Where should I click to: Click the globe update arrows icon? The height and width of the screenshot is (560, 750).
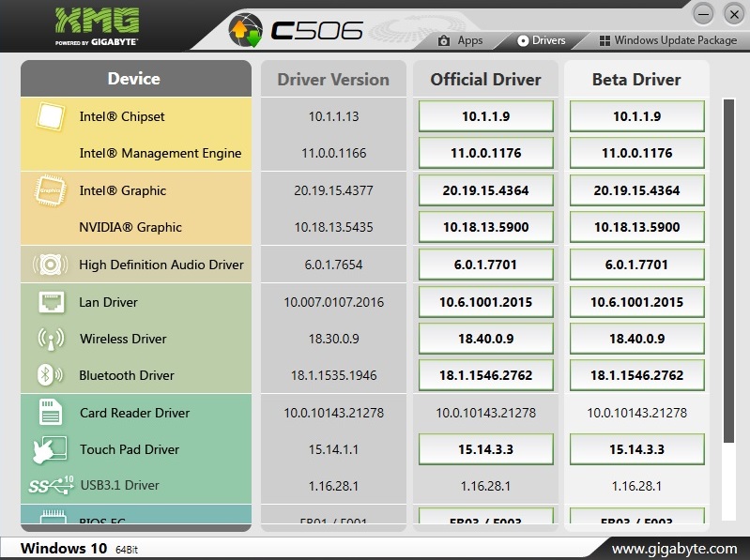click(245, 30)
